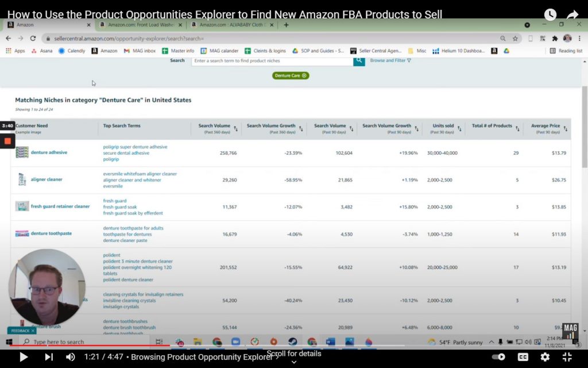
Task: Open Microsoft Word from the taskbar
Action: coord(330,342)
